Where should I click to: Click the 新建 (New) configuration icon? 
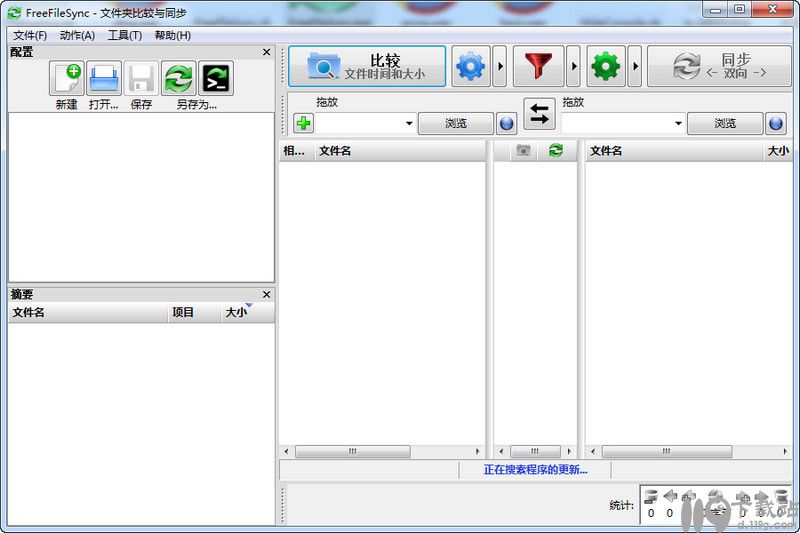67,78
